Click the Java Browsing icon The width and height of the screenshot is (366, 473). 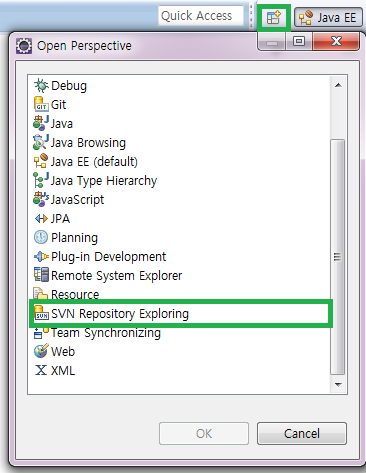pos(41,142)
